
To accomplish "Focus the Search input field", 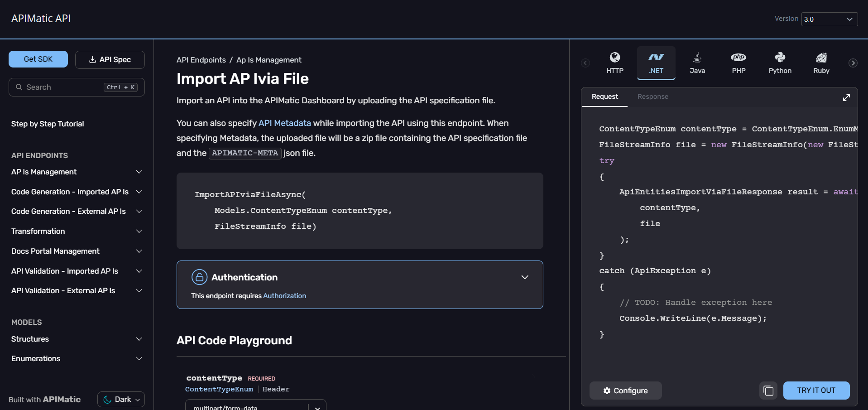I will (77, 87).
